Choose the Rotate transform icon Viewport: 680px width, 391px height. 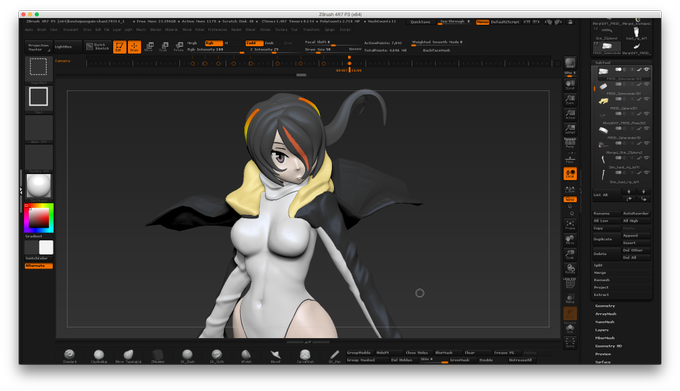pos(179,47)
